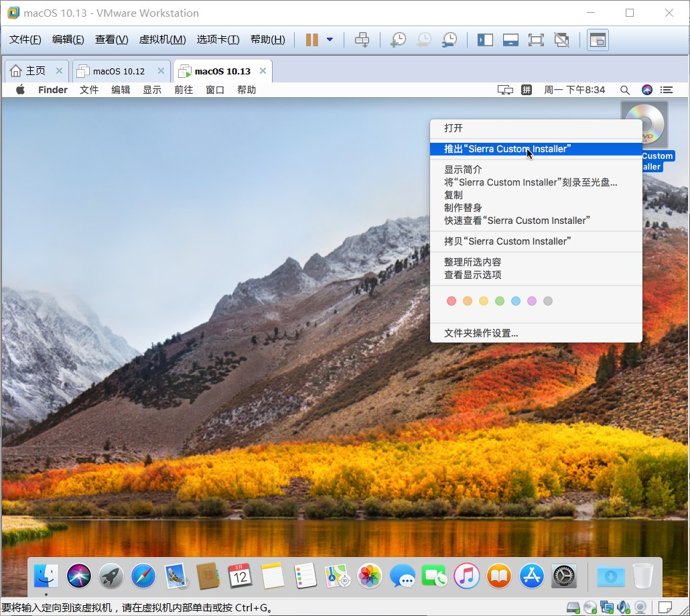The image size is (690, 616).
Task: Open System Preferences from the Dock
Action: point(563,576)
